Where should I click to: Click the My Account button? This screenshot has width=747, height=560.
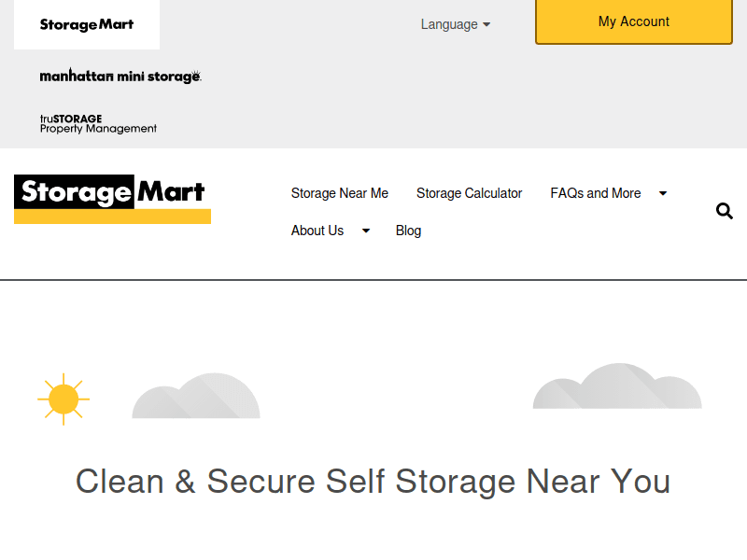(x=633, y=21)
